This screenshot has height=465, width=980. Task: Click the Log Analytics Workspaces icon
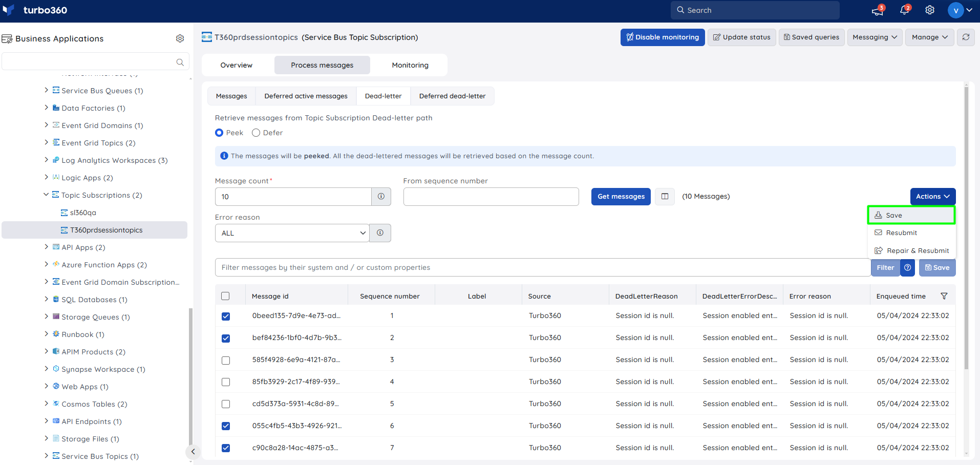[x=56, y=160]
